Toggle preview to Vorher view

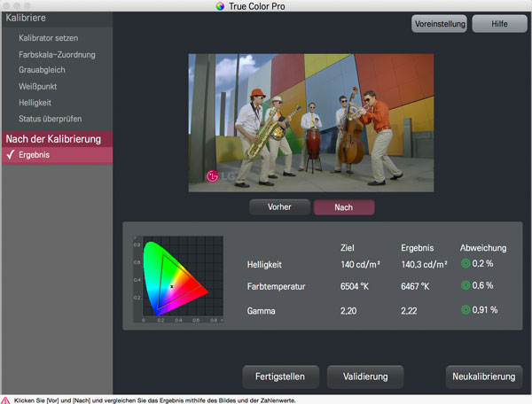279,206
